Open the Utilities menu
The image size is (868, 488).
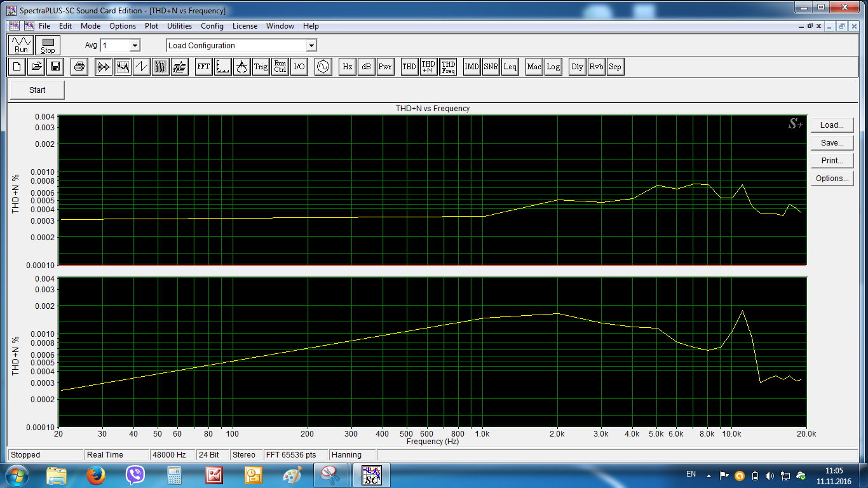point(180,26)
